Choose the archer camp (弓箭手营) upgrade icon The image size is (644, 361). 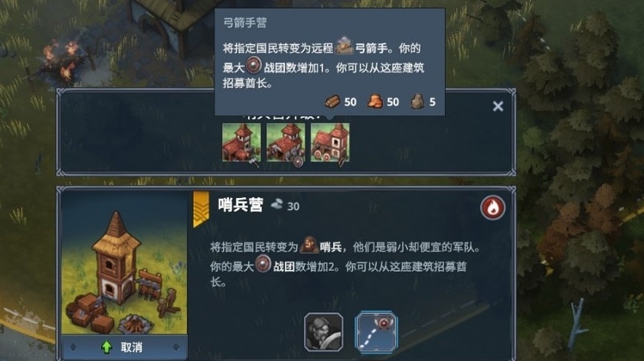[330, 143]
